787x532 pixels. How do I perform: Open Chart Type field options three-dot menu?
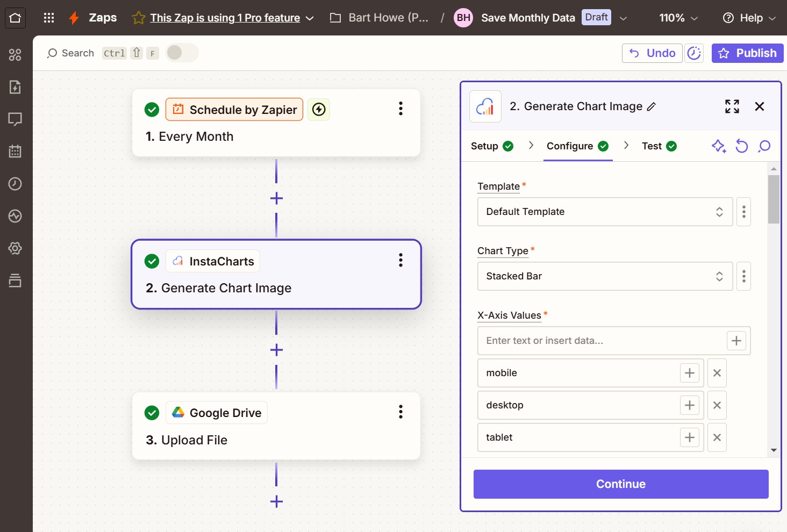[x=744, y=276]
